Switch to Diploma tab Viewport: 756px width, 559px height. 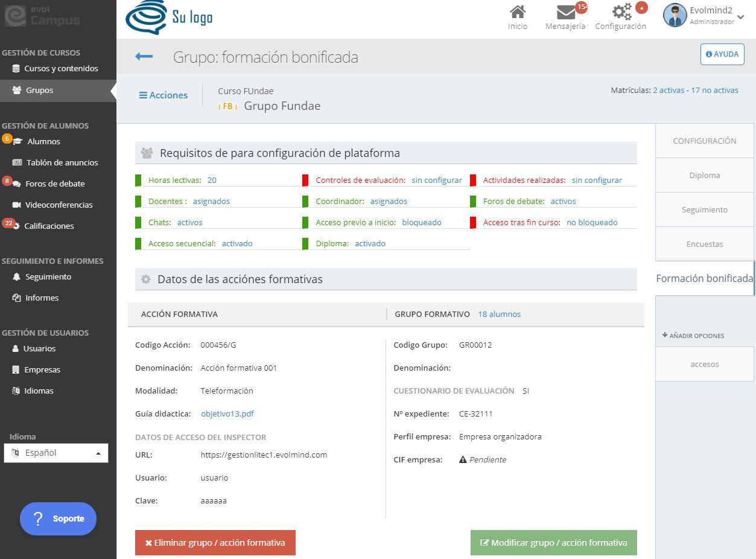705,175
